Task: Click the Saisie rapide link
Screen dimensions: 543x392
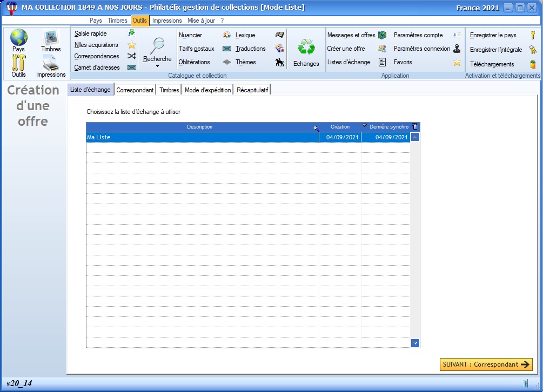Action: point(91,33)
